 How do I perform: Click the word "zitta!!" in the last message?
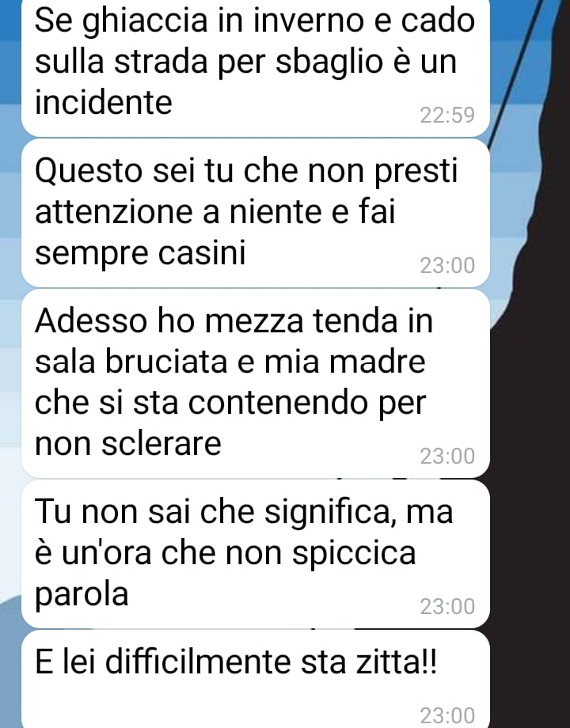click(397, 662)
